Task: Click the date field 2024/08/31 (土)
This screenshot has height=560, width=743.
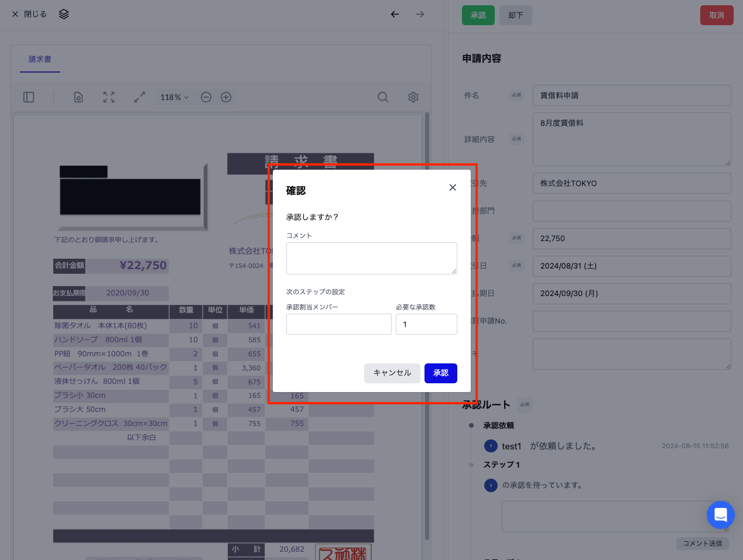Action: click(x=632, y=266)
